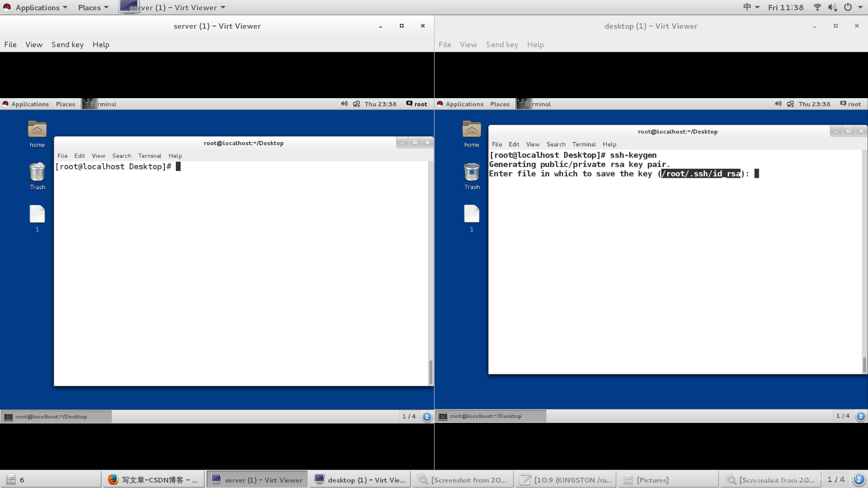Screen dimensions: 868x488
Task: Click the server guest notification badge icon
Action: click(427, 416)
